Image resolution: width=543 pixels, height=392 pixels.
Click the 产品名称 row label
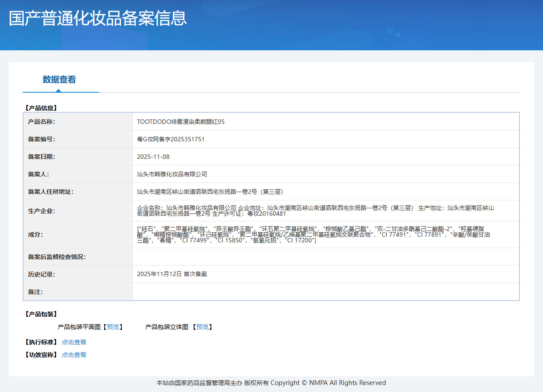coord(42,122)
